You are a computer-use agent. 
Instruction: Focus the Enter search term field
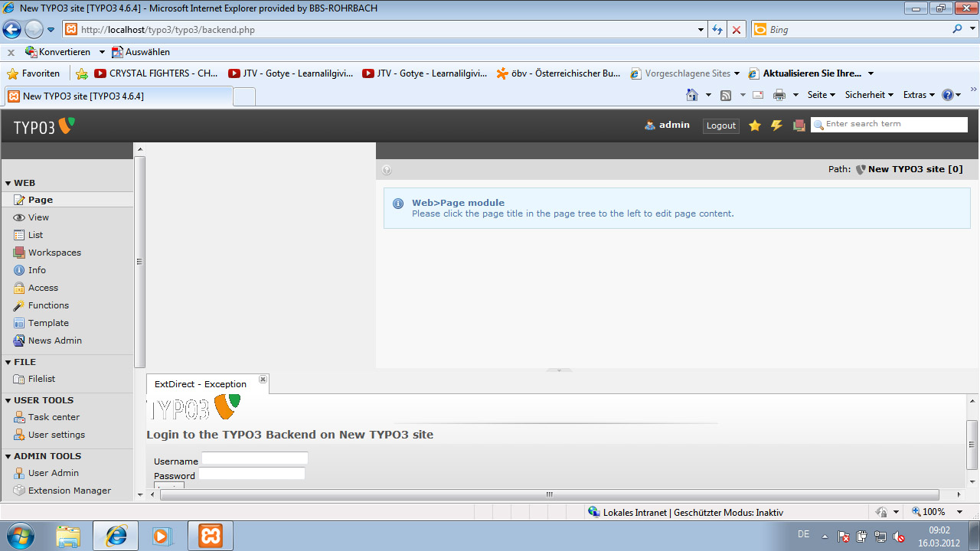(x=890, y=125)
